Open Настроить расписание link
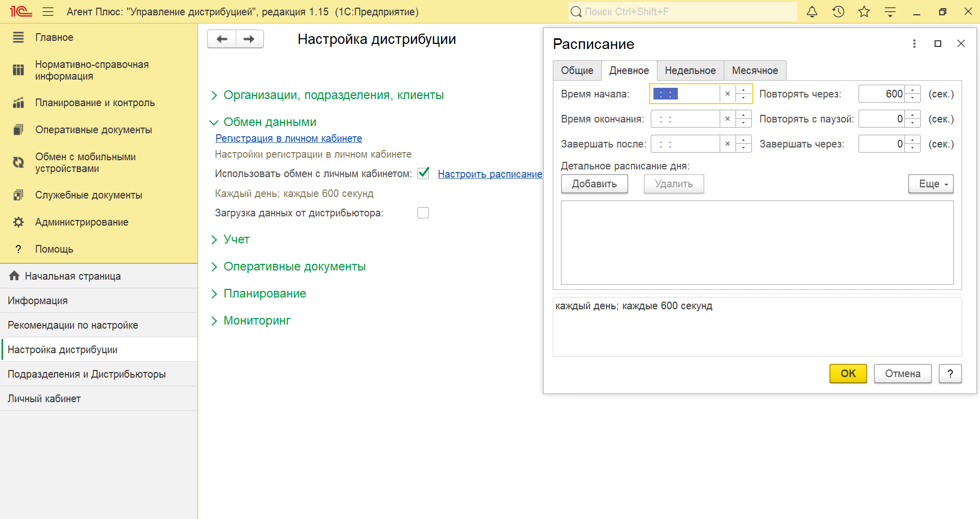Screen dimensions: 980x519 [x=489, y=174]
